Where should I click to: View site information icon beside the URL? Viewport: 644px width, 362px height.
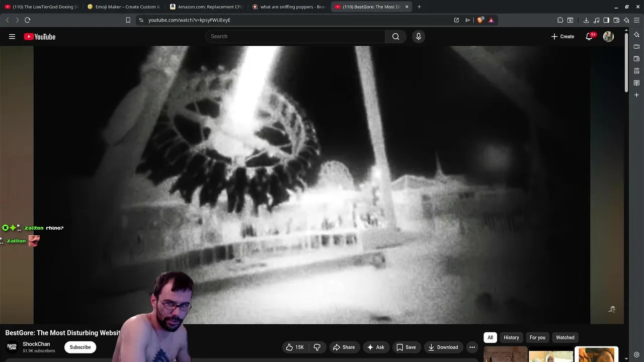141,20
